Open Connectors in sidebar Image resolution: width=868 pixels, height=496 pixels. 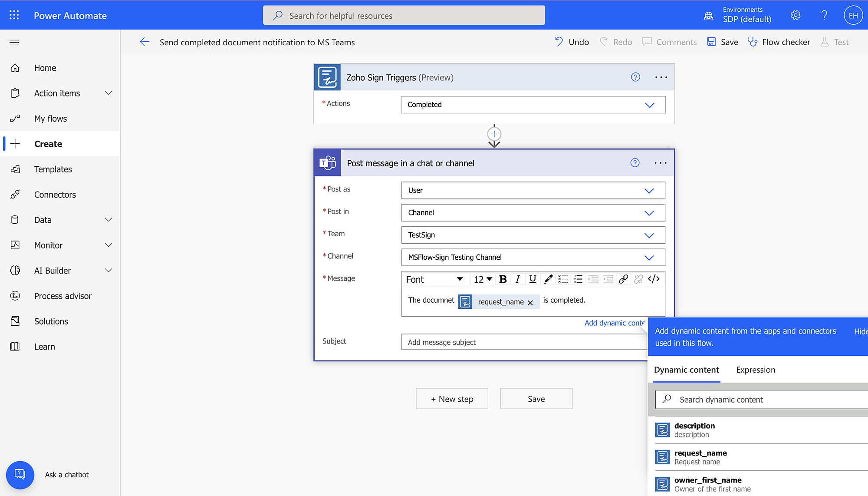(x=60, y=195)
